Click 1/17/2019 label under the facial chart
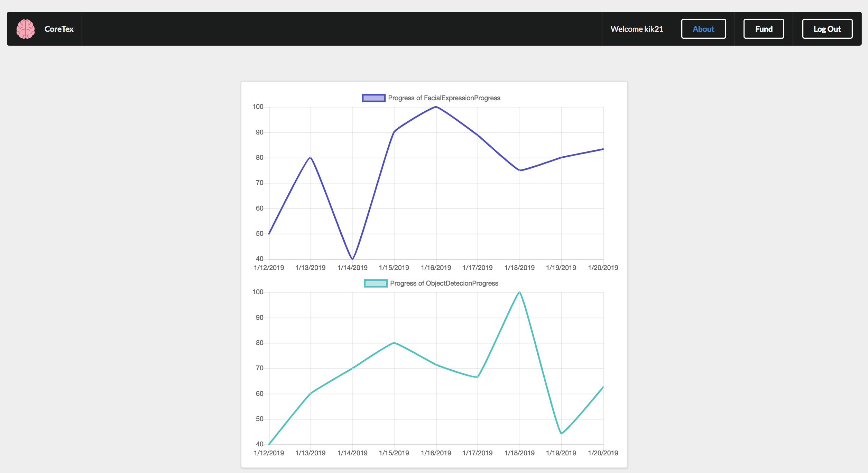This screenshot has width=868, height=473. click(x=478, y=268)
